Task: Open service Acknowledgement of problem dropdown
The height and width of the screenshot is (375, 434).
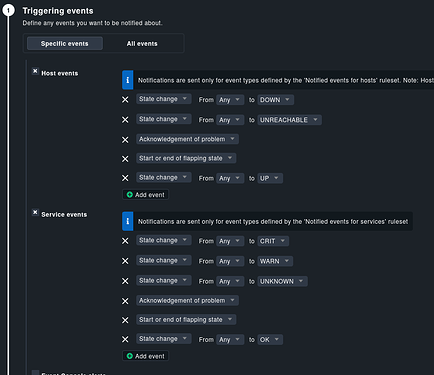Action: pos(187,300)
